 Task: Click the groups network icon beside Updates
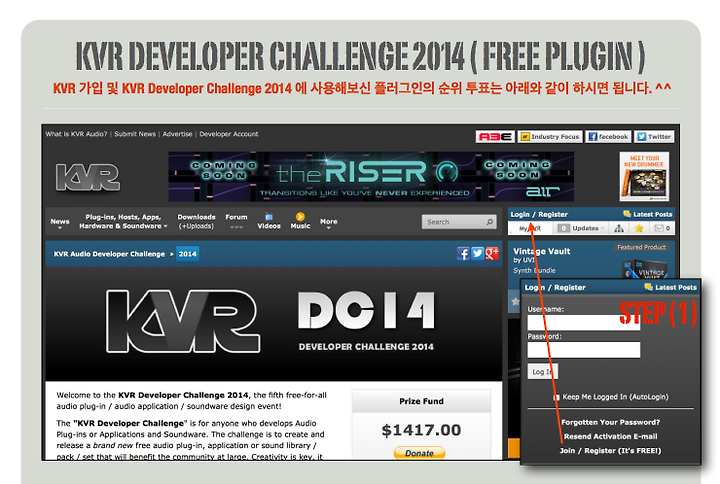[619, 228]
